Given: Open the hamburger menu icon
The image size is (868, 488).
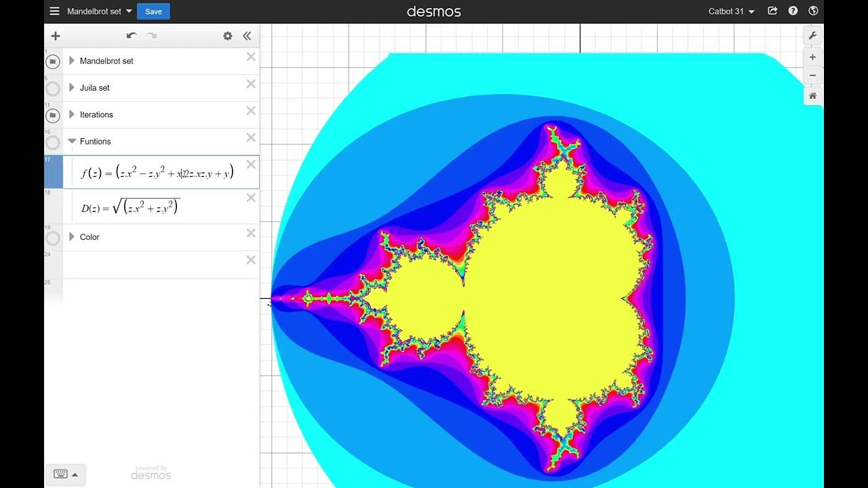Looking at the screenshot, I should click(55, 11).
